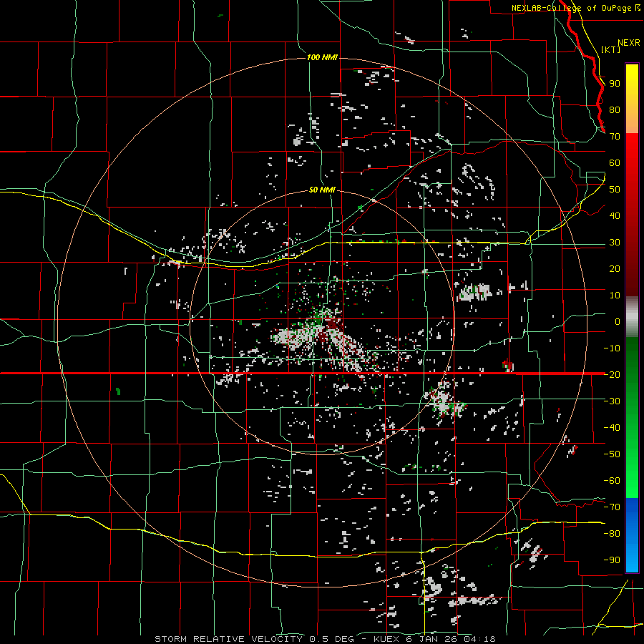The height and width of the screenshot is (644, 644).
Task: Click the gray zero-velocity segment of the color bar
Action: pos(632,316)
